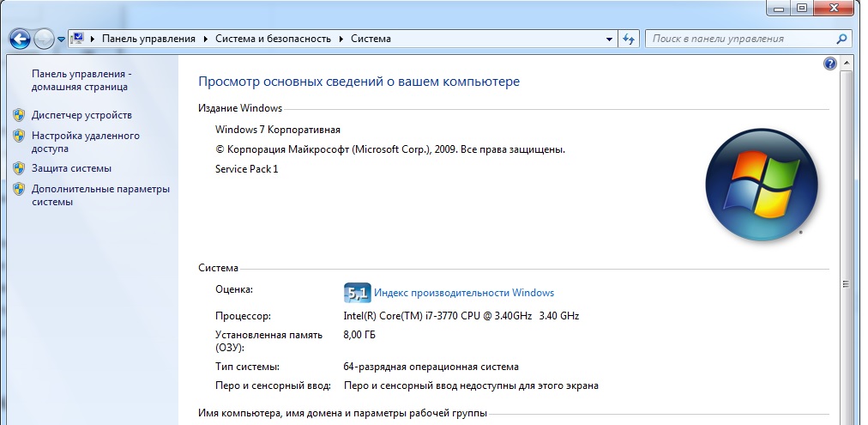Expand arrow after Панель управления breadcrumb
This screenshot has height=425, width=868.
205,39
